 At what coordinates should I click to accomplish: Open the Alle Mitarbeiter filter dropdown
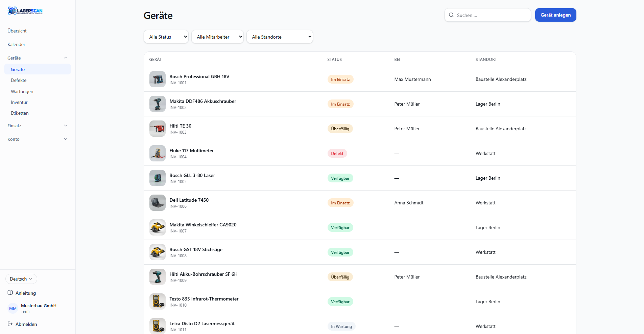click(x=217, y=37)
